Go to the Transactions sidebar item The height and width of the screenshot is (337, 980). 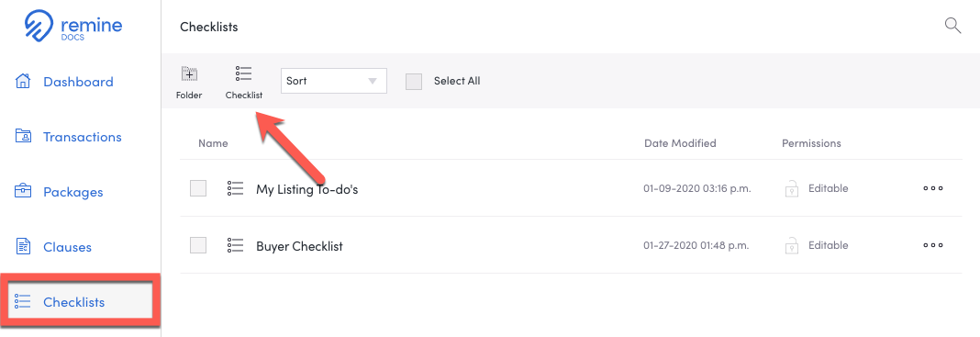[81, 136]
